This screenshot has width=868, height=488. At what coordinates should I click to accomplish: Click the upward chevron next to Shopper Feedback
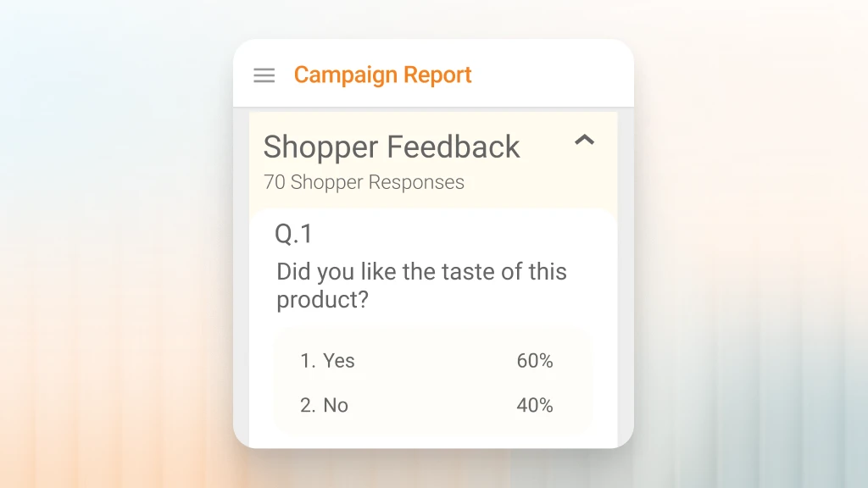[586, 140]
